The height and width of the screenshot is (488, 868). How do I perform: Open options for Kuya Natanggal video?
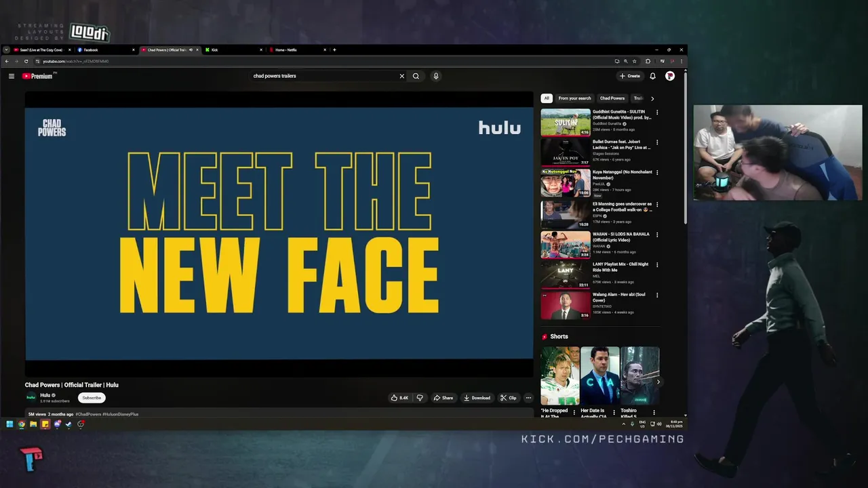[656, 173]
